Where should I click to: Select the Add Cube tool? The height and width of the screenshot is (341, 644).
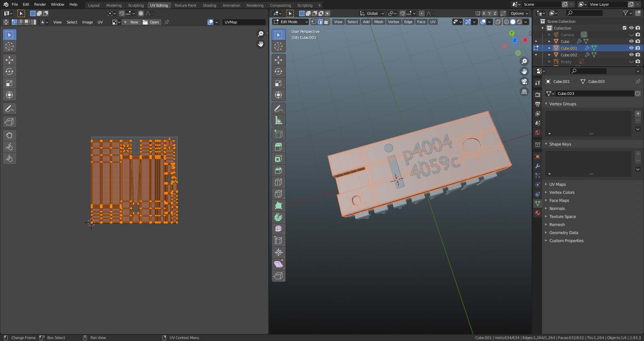[278, 134]
